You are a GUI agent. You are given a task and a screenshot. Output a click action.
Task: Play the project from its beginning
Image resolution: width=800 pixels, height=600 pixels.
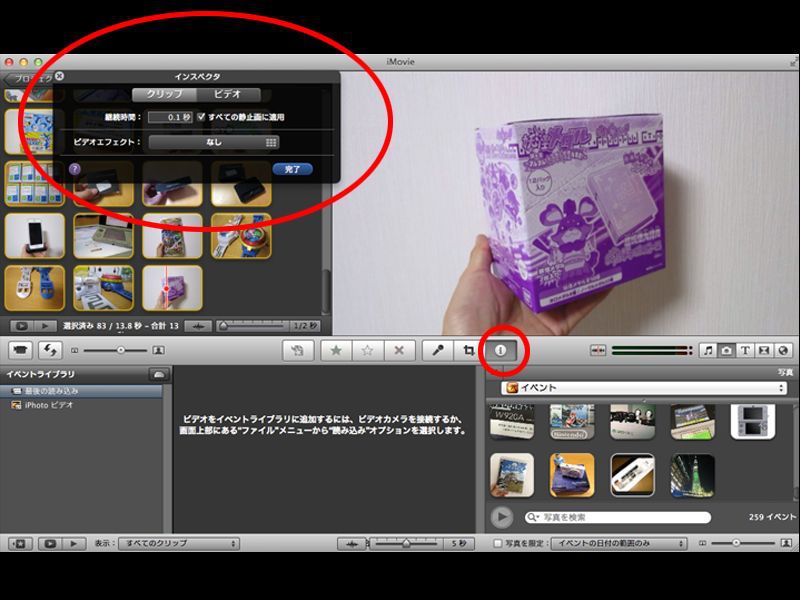pos(45,326)
